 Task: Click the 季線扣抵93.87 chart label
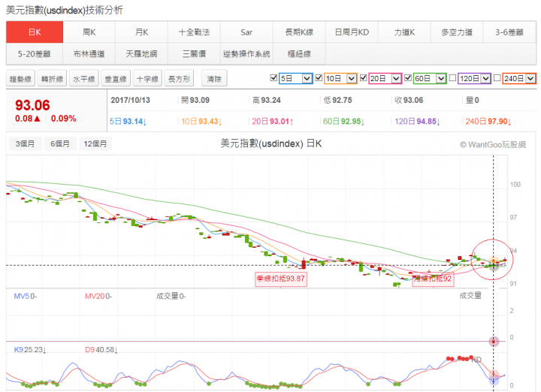click(x=280, y=278)
